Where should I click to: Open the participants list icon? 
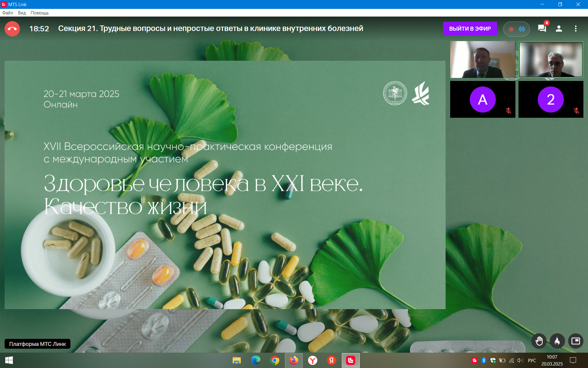point(559,29)
